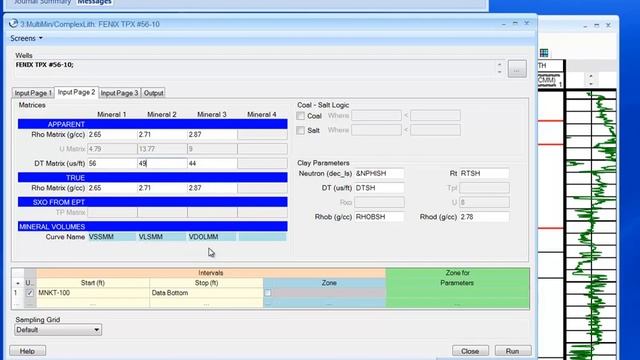
Task: Click the MultiMin/ComplexLith window icon
Action: pos(13,24)
